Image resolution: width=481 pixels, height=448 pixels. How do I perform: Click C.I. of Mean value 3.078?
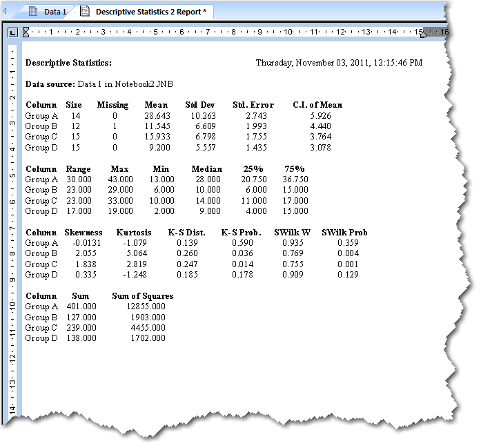tap(320, 148)
